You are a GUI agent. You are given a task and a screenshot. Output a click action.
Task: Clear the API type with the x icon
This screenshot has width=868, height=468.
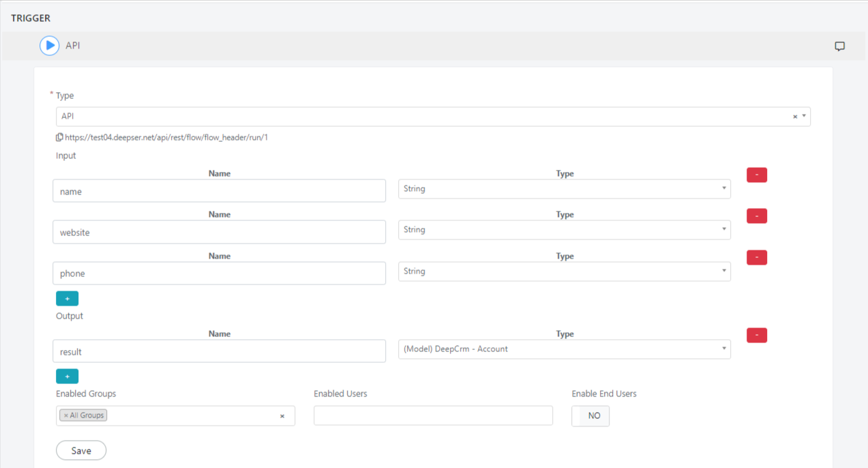point(795,117)
